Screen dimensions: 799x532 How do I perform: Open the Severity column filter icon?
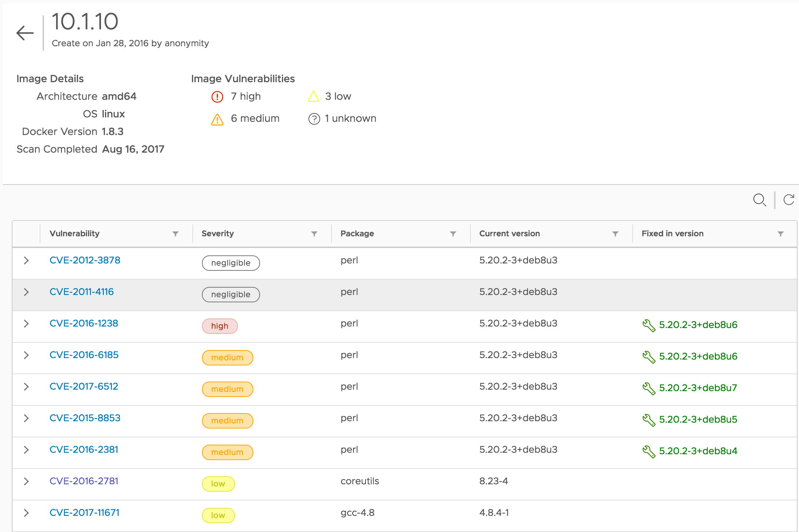pos(314,234)
